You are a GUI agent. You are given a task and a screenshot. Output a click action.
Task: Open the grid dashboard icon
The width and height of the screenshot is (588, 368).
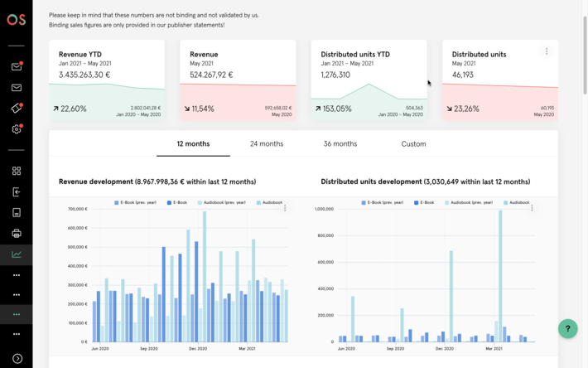[17, 171]
